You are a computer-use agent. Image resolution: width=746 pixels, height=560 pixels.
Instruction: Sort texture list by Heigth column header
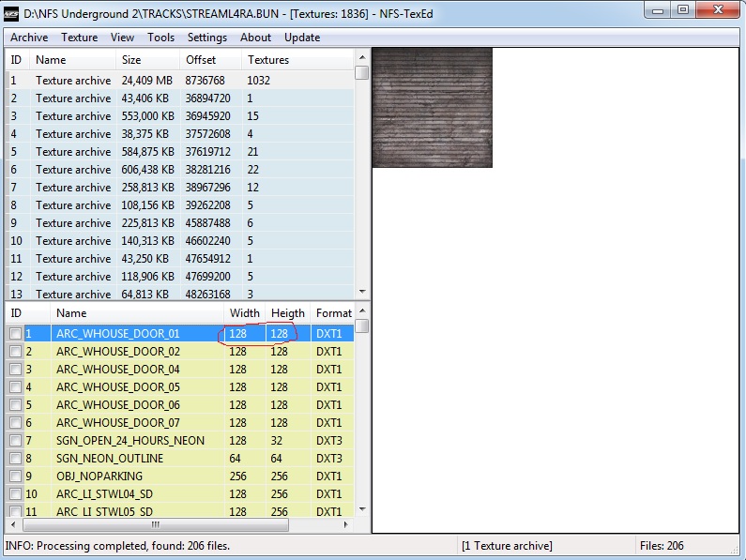(288, 313)
